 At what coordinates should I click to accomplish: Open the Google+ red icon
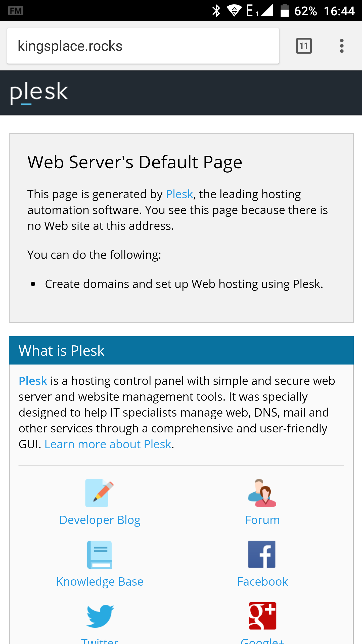[x=262, y=616]
